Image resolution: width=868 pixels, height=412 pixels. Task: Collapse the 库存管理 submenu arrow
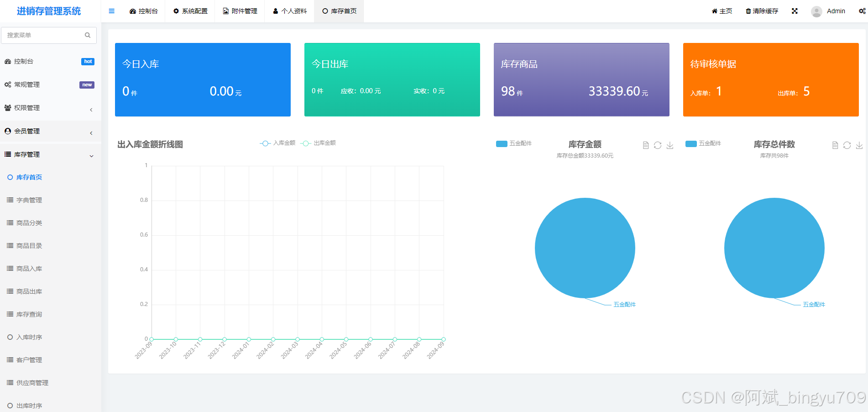(91, 156)
